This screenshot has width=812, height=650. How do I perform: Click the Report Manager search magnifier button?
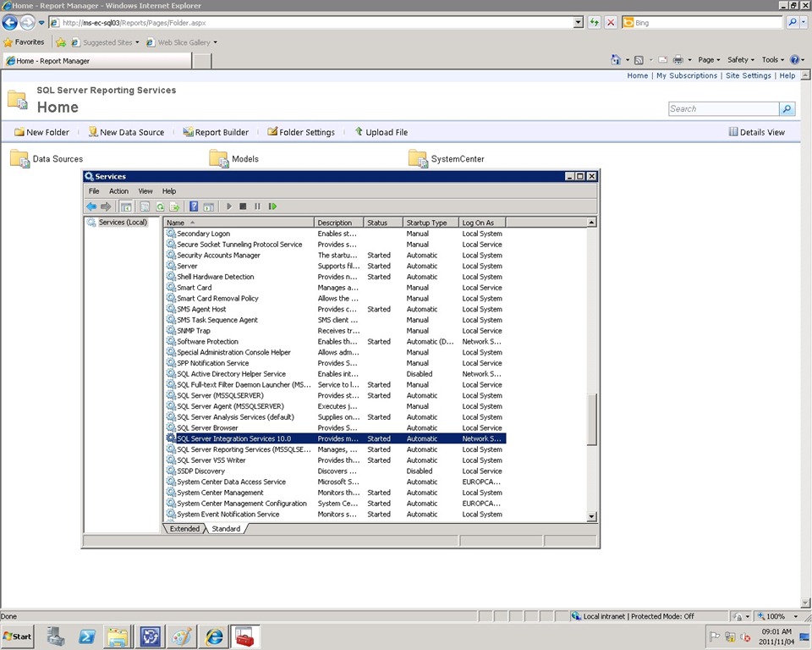click(787, 109)
